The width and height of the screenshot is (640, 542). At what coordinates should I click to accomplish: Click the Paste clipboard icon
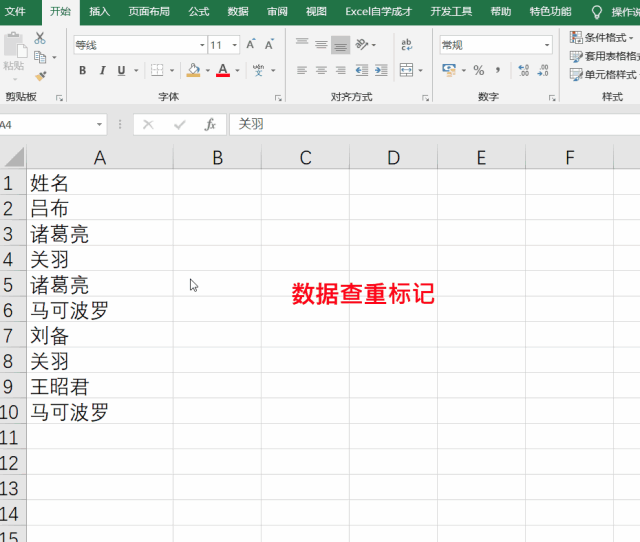pos(15,45)
